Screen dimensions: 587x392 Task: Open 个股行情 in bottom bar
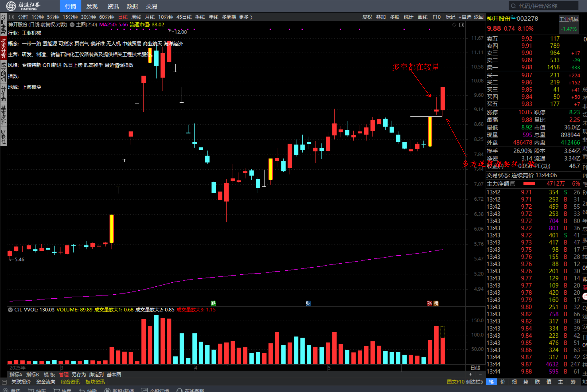tap(155, 390)
